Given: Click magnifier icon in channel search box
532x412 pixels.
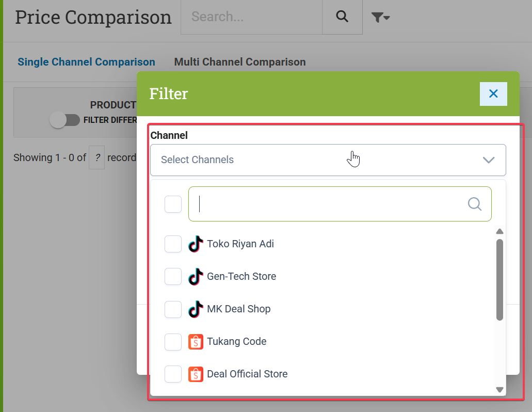Looking at the screenshot, I should coord(475,204).
